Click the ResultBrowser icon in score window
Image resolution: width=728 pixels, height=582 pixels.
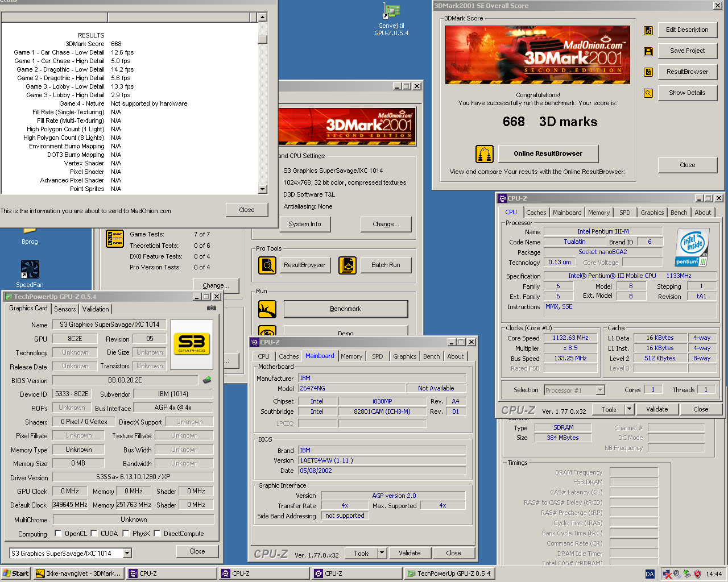point(648,72)
